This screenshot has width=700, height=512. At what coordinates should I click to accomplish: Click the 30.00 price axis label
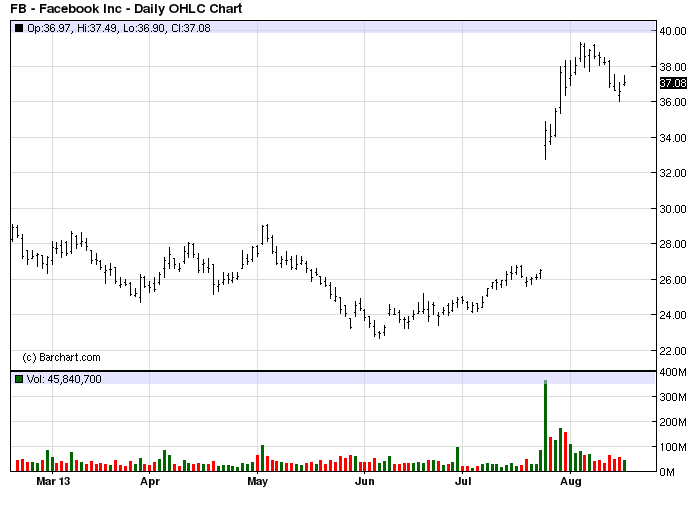tap(673, 209)
